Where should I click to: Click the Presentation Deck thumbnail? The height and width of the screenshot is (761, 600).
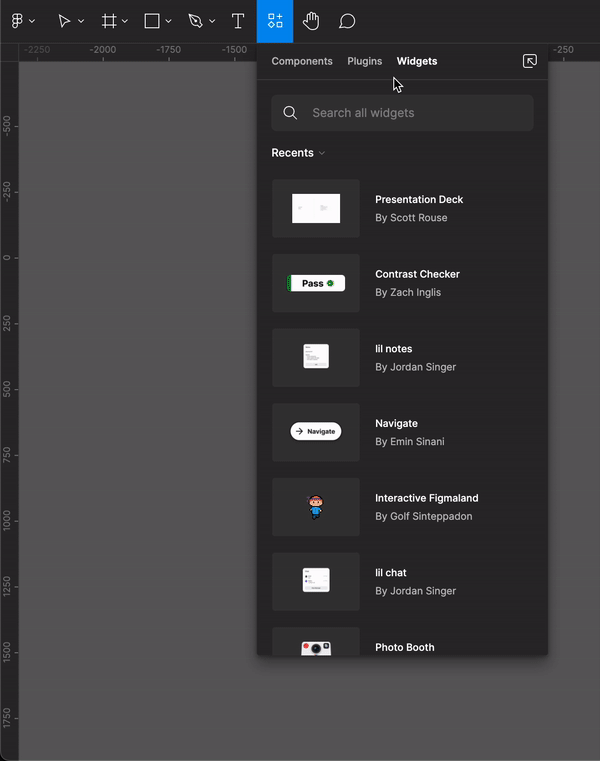(316, 209)
